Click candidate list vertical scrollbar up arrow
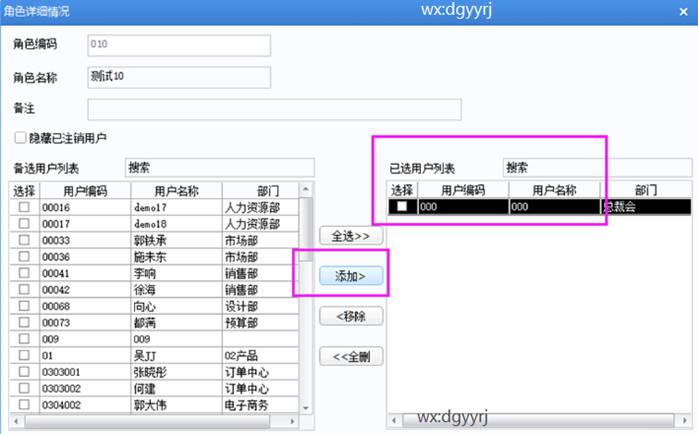Screen dimensions: 698x434 pyautogui.click(x=307, y=189)
